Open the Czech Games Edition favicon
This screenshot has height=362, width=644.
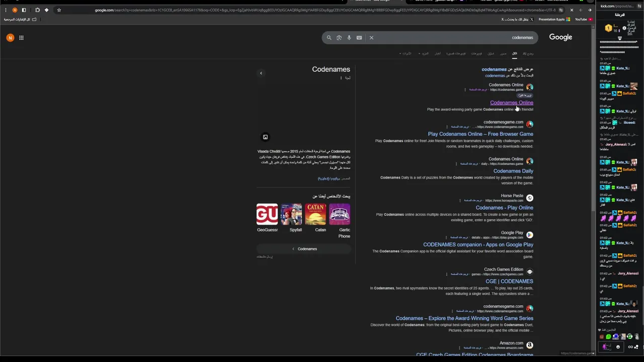tap(529, 272)
